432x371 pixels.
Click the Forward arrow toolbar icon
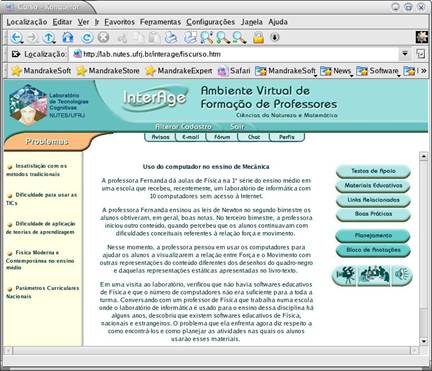[32, 37]
